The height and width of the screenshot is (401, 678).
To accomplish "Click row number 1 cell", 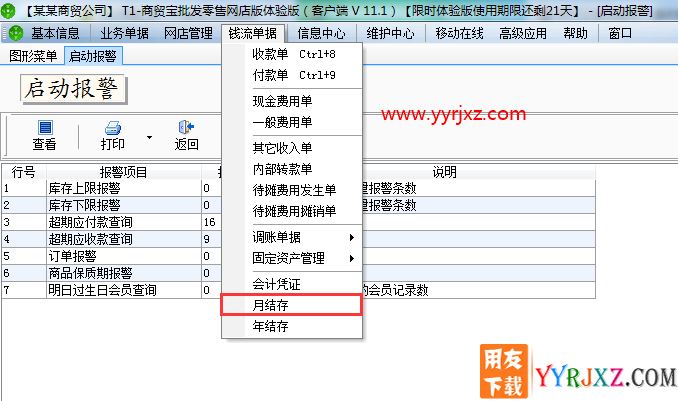I will pos(24,188).
